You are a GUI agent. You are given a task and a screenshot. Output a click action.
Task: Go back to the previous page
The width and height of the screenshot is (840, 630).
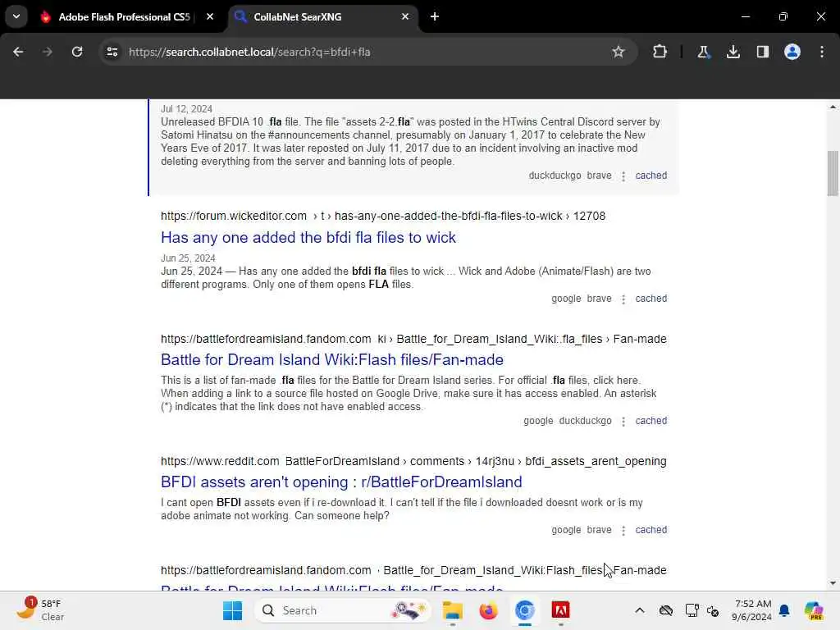coord(18,52)
